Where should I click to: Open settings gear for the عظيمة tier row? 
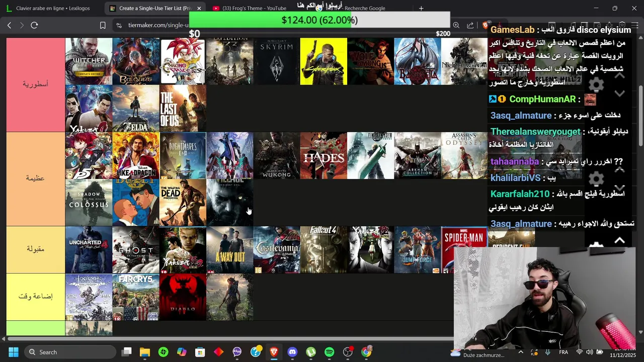point(596,178)
